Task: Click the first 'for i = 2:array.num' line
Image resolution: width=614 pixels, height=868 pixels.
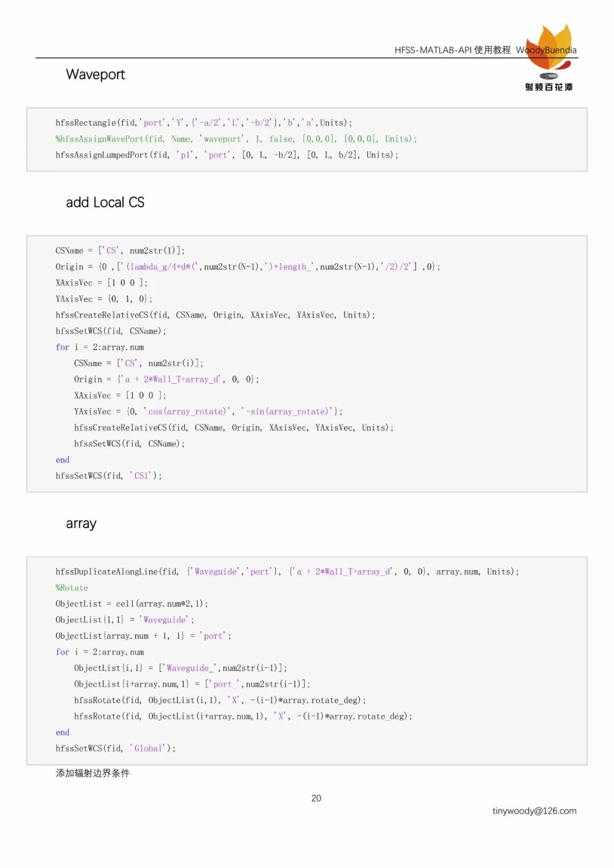Action: tap(99, 347)
